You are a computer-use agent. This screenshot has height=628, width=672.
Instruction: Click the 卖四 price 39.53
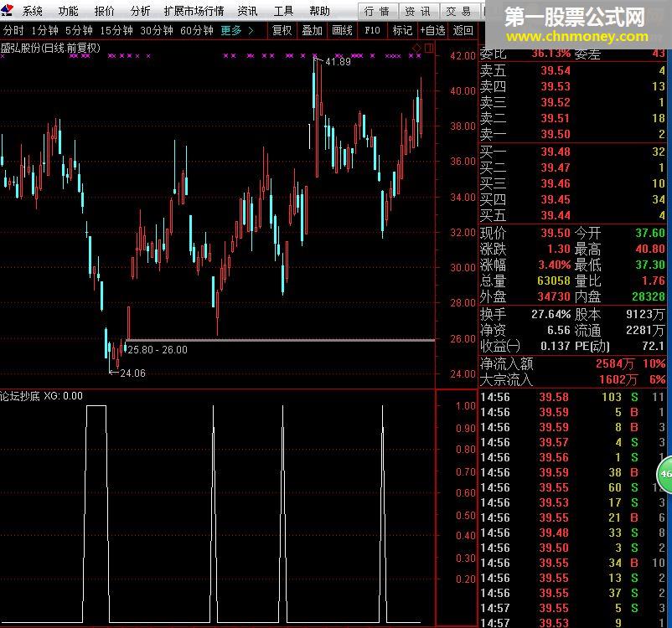[x=556, y=86]
